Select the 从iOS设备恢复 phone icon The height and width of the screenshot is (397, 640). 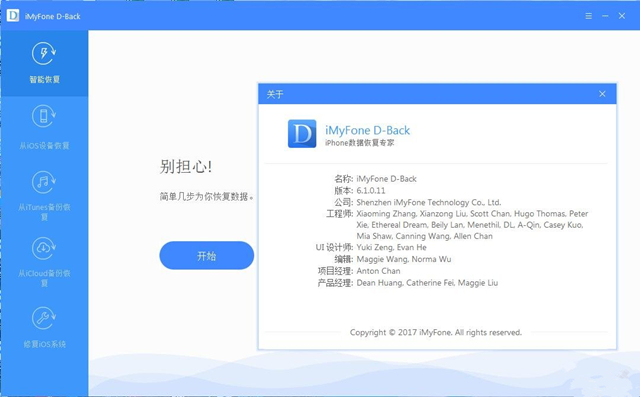point(44,116)
